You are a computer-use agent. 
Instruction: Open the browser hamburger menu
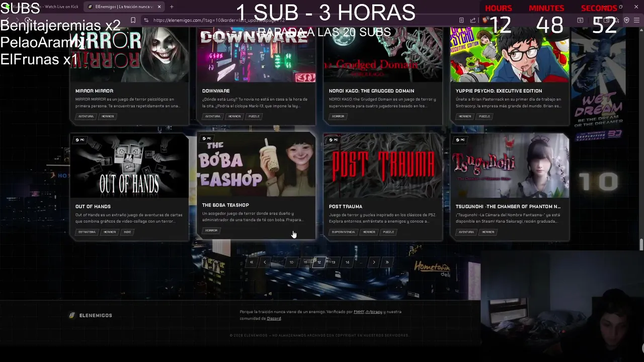tap(636, 20)
